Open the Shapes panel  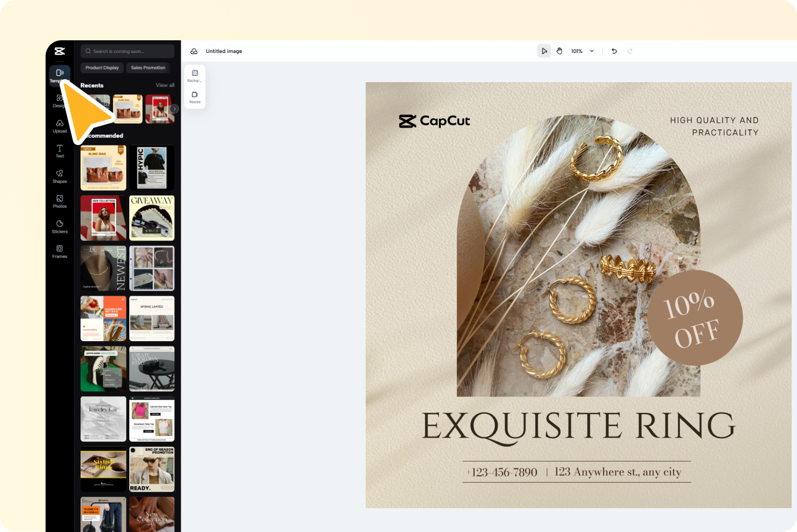(x=59, y=176)
